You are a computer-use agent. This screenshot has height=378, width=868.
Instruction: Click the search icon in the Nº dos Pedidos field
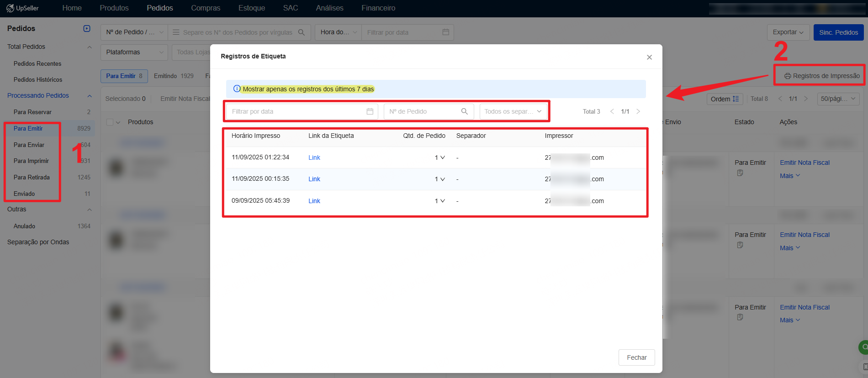coord(302,32)
